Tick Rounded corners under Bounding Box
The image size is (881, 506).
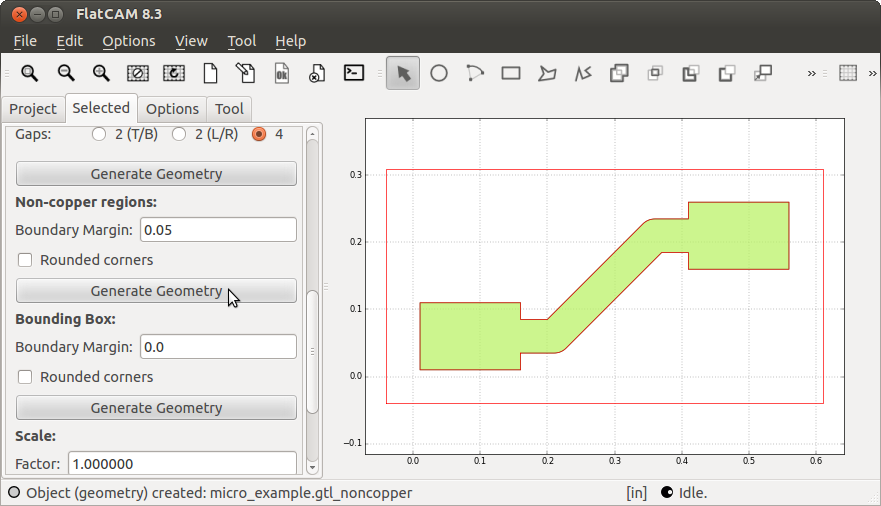[x=25, y=377]
